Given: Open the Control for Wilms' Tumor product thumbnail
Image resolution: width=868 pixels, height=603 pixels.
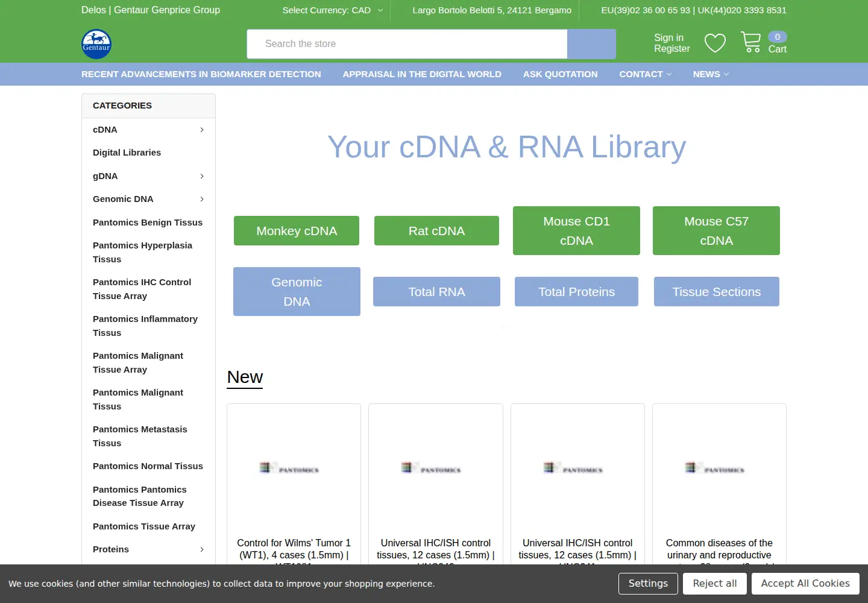Looking at the screenshot, I should pos(294,468).
